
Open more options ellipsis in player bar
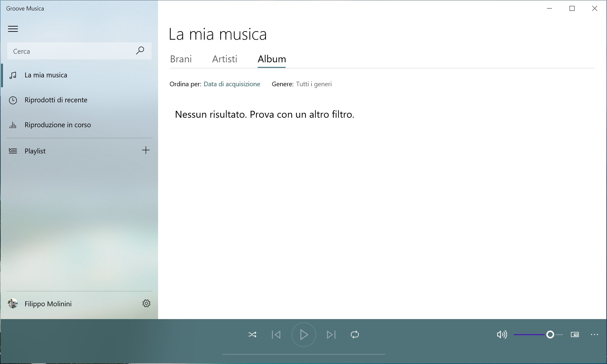(x=595, y=334)
